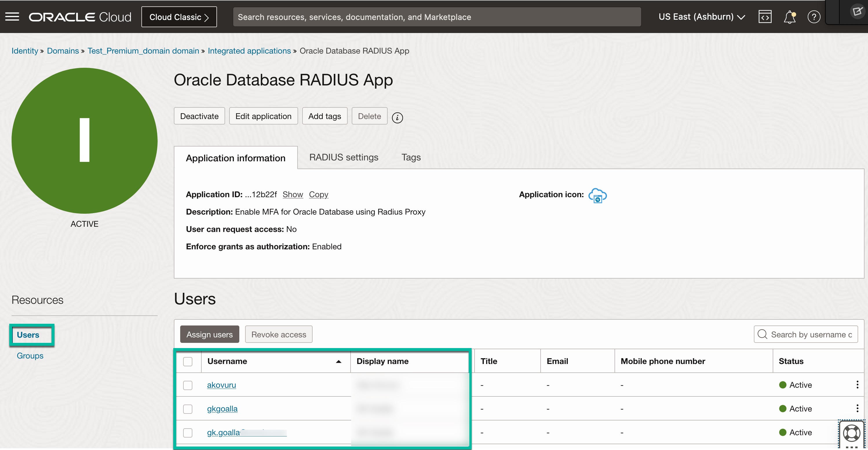This screenshot has height=450, width=868.
Task: Open the Cloud Shell developer tools icon
Action: tap(765, 17)
